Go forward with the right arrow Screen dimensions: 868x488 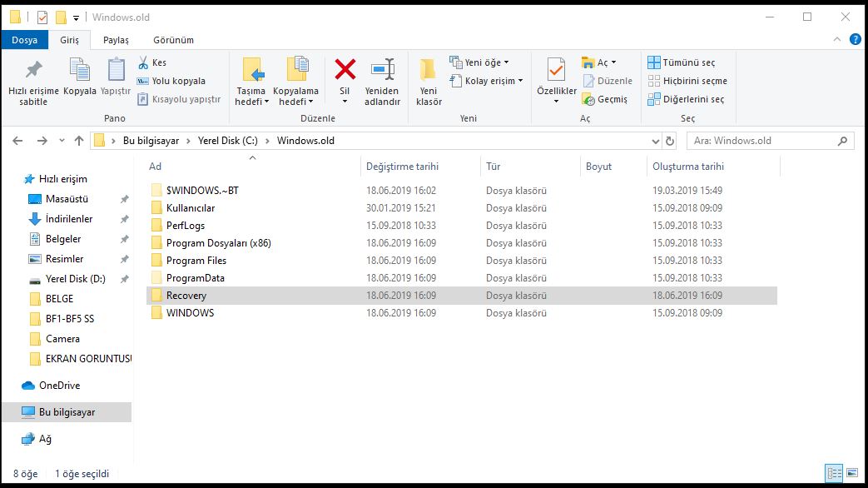pyautogui.click(x=42, y=141)
